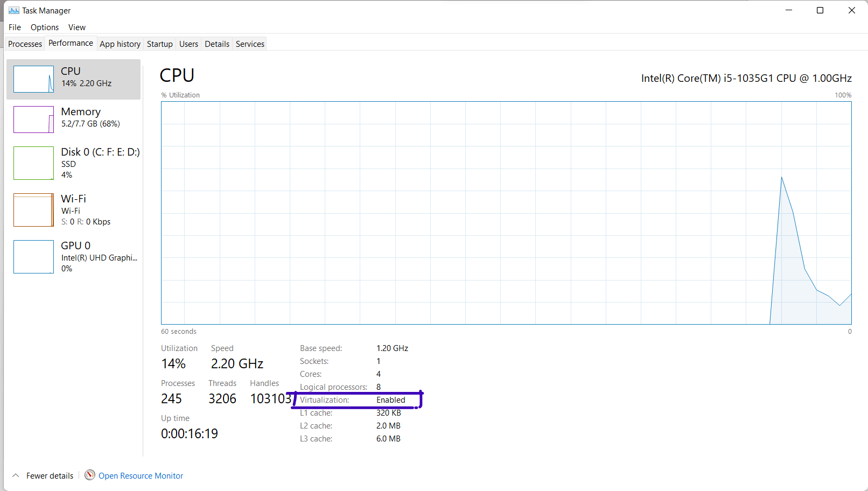The height and width of the screenshot is (491, 868).
Task: Click the Task Manager title text
Action: tap(46, 11)
